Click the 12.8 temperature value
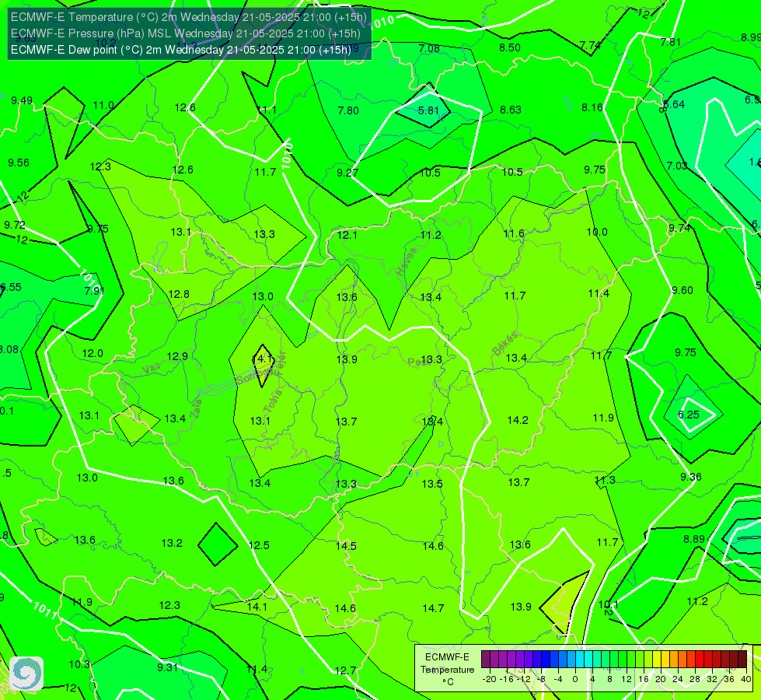 [179, 294]
